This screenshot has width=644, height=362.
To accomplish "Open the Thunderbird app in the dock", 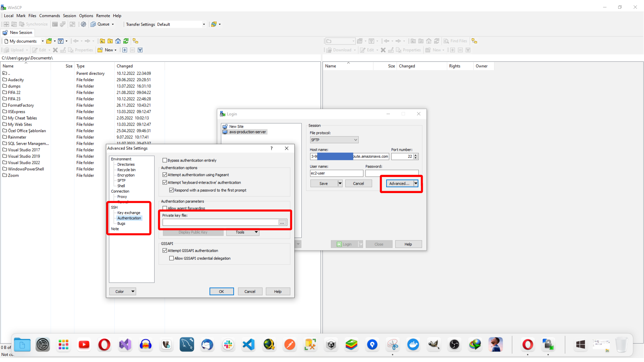I will click(207, 345).
